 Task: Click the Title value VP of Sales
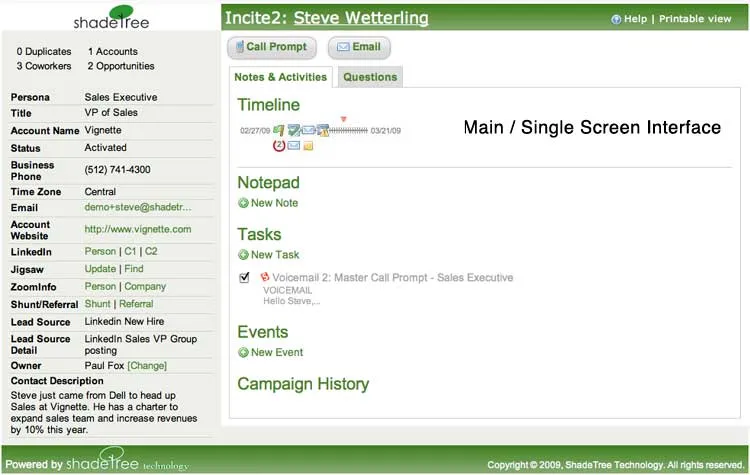click(111, 112)
